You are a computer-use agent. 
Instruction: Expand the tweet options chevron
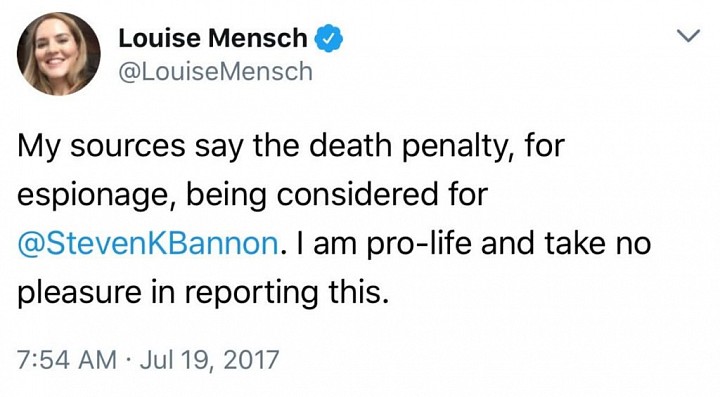[x=689, y=35]
